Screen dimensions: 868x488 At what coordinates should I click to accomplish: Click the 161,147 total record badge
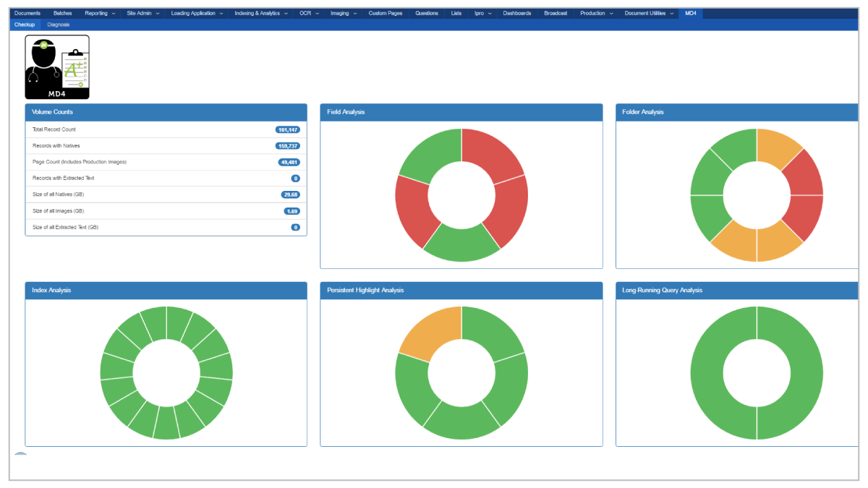(288, 129)
